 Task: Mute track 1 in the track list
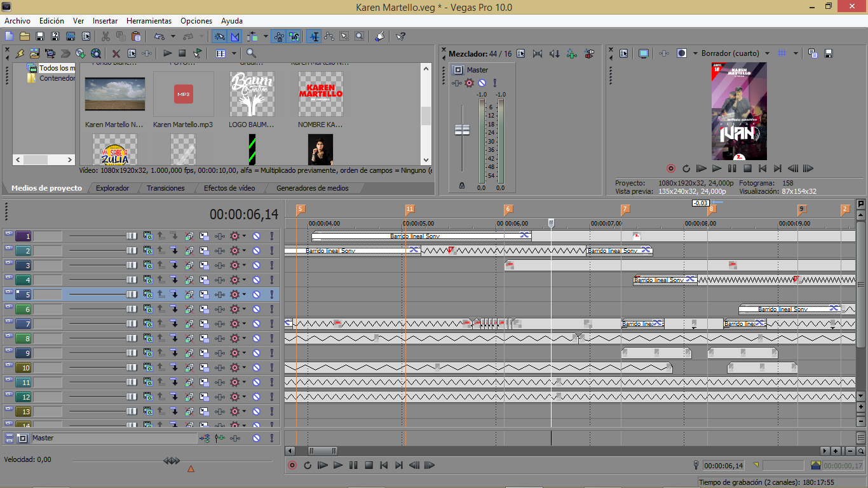[257, 236]
